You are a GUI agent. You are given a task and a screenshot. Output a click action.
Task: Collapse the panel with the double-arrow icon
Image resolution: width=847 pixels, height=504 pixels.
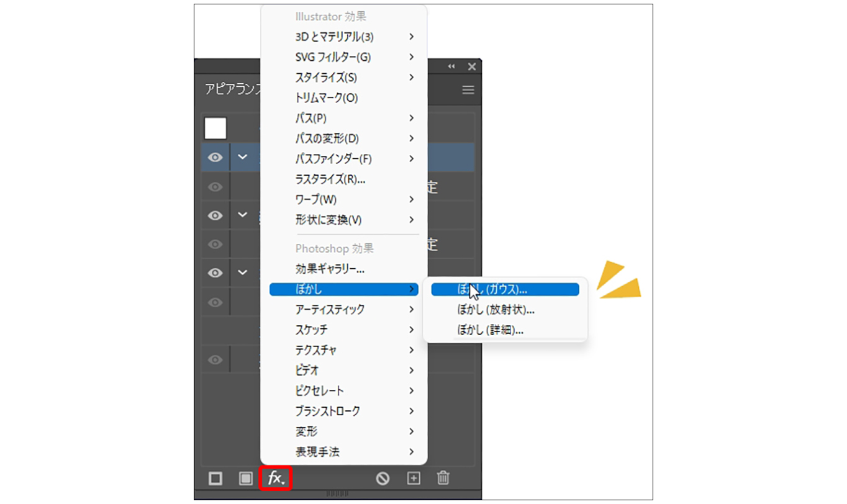pos(451,66)
